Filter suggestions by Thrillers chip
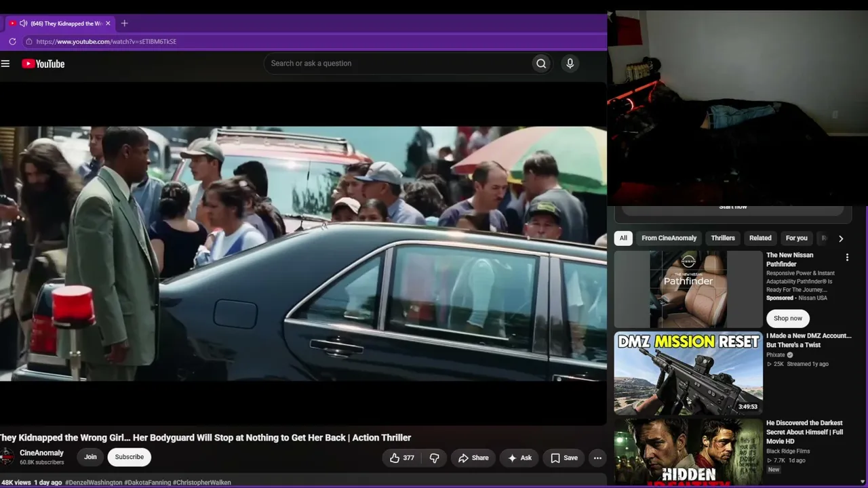Viewport: 868px width, 488px height. pos(723,239)
